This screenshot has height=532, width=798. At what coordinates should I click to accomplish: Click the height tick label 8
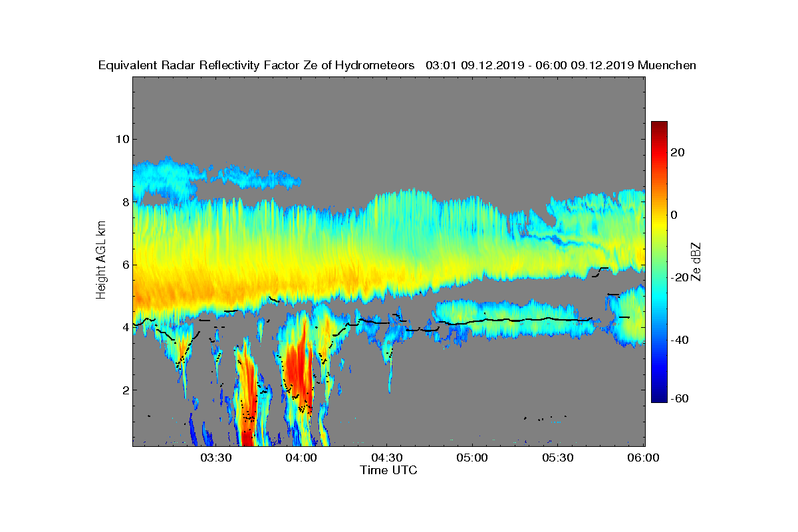coord(124,201)
